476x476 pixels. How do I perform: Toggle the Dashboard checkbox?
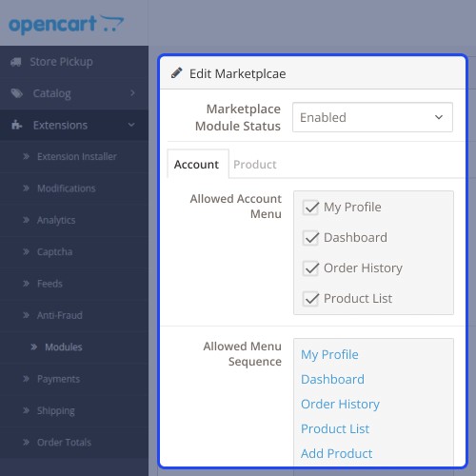(310, 238)
